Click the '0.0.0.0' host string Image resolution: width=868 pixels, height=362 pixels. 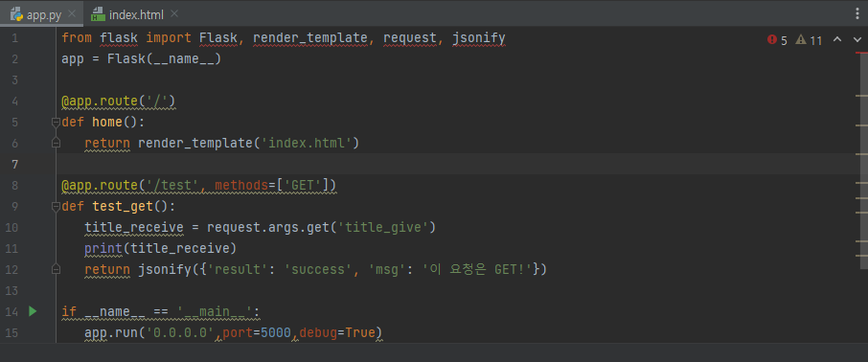pyautogui.click(x=179, y=332)
